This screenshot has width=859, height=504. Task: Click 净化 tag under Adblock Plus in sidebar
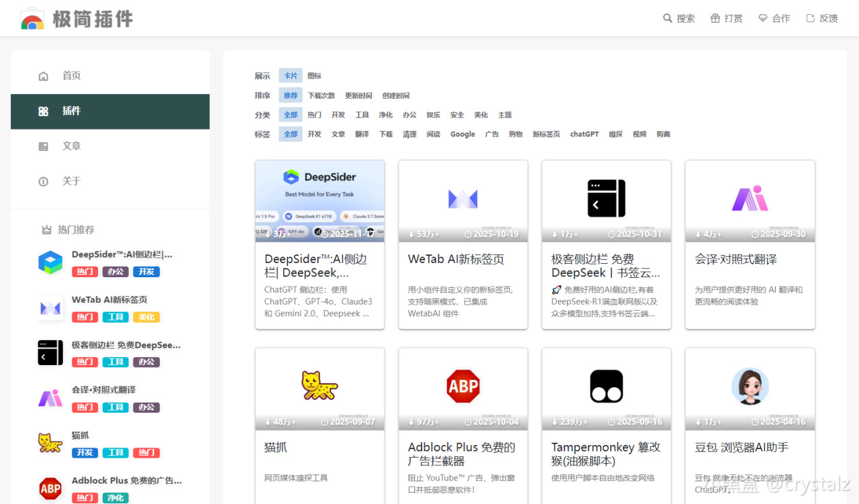tap(115, 498)
